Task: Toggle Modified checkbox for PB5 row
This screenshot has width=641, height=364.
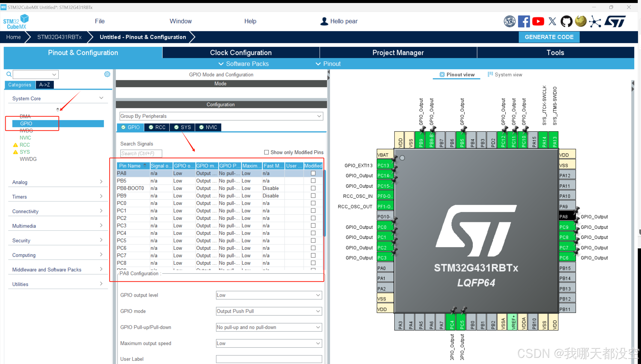Action: tap(313, 181)
